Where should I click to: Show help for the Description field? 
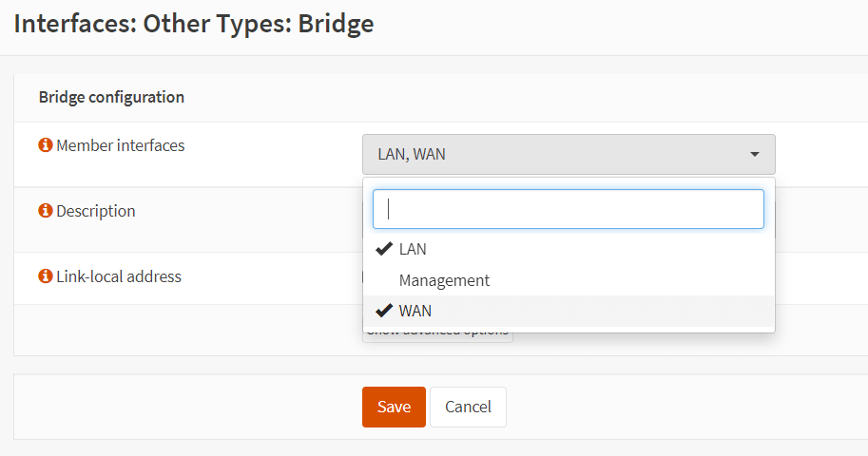click(45, 212)
